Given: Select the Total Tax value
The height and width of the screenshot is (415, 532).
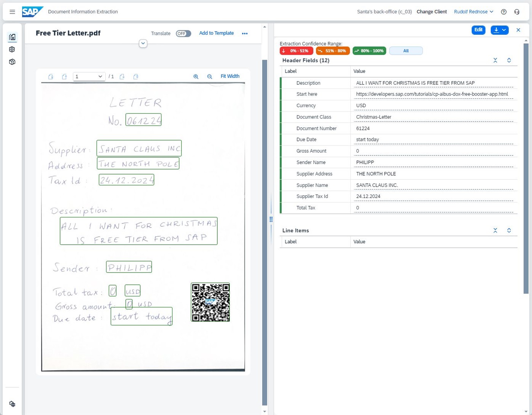Looking at the screenshot, I should (x=434, y=207).
